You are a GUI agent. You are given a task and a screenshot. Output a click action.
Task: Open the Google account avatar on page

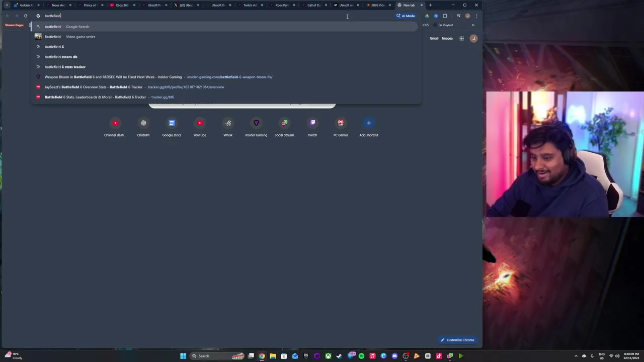click(473, 38)
